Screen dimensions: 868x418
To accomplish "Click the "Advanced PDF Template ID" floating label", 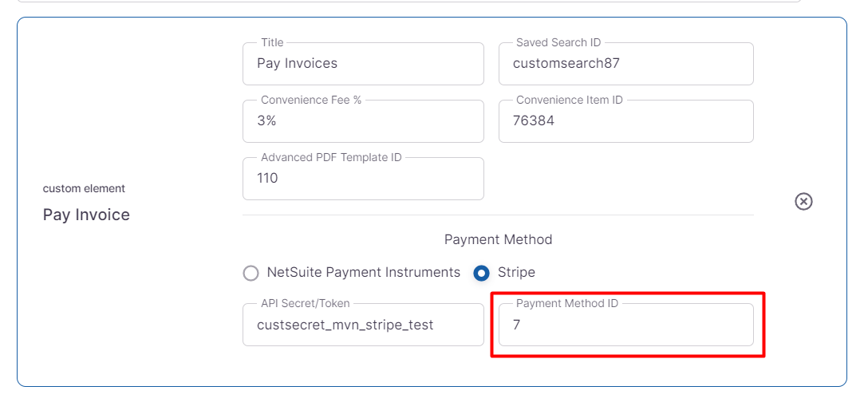I will (331, 157).
